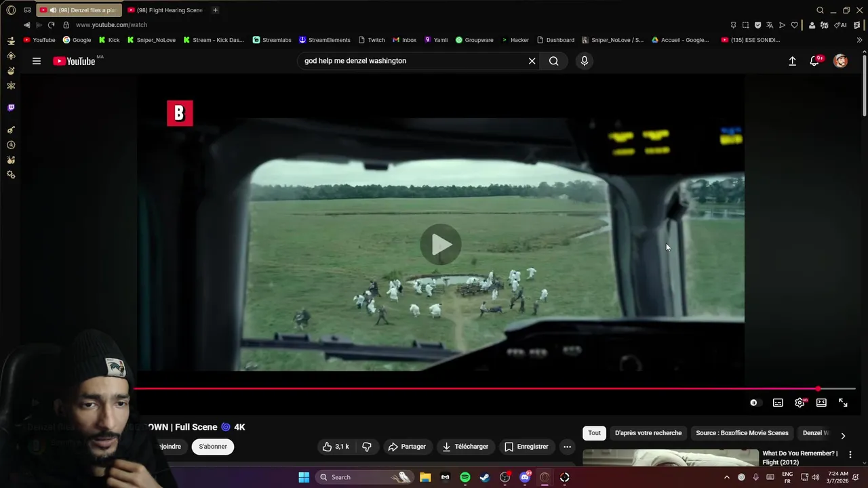Open the account avatar menu
868x488 pixels.
click(x=840, y=61)
